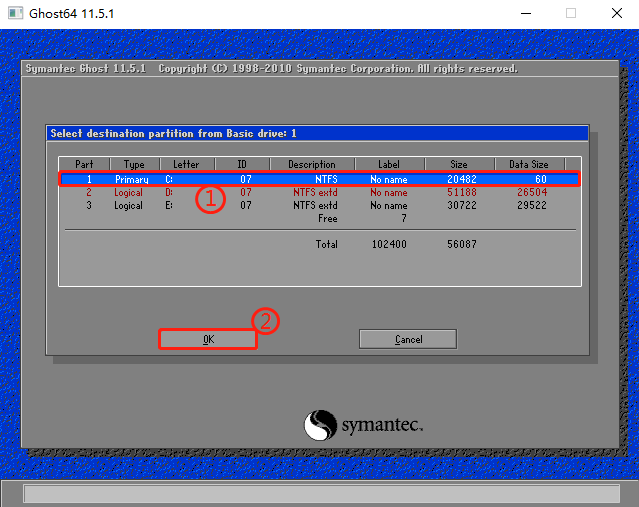Viewport: 639px width, 507px height.
Task: Click NTFS description in Primary row
Action: click(326, 179)
